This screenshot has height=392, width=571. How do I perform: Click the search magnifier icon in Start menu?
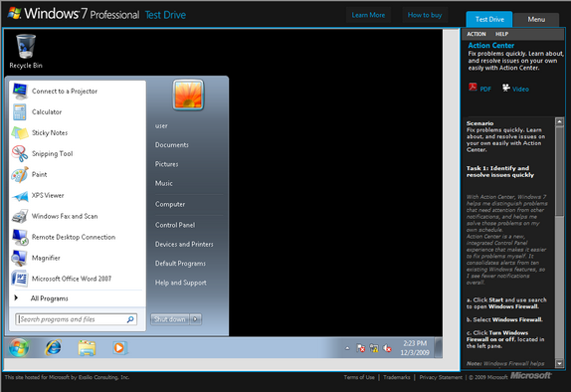click(130, 319)
